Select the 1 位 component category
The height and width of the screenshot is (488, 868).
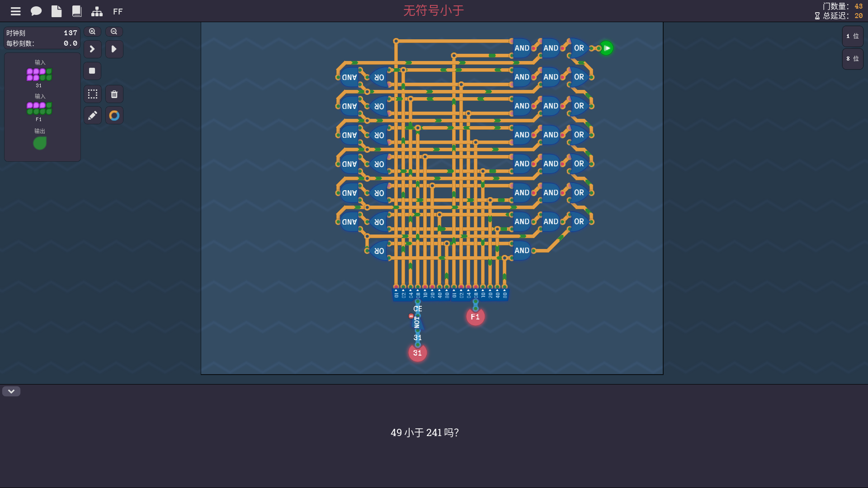click(x=853, y=36)
